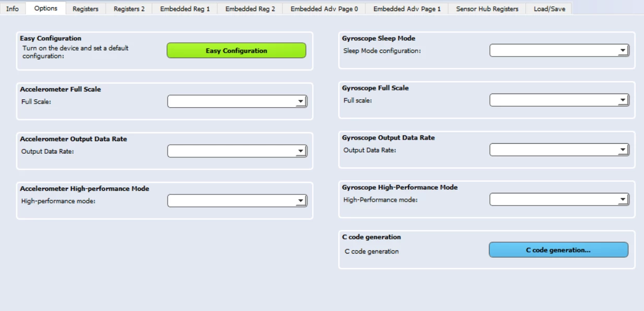Screen dimensions: 644x311
Task: Click the "Gyroscope Sleep Mode" group heading
Action: point(378,38)
